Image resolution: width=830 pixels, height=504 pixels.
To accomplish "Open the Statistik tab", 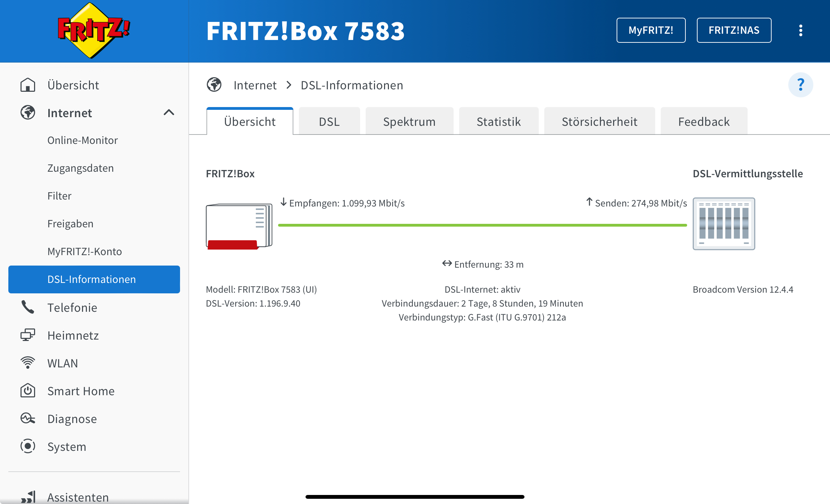I will coord(499,121).
